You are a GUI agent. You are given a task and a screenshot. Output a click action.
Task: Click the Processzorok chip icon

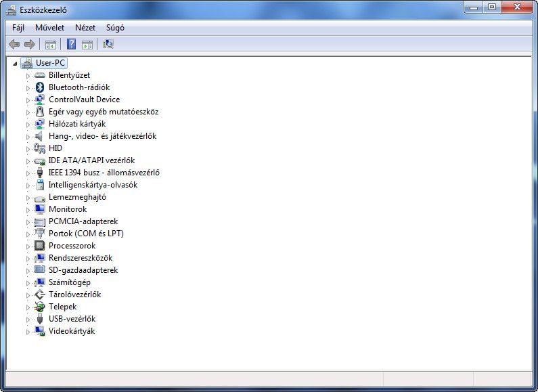(40, 246)
